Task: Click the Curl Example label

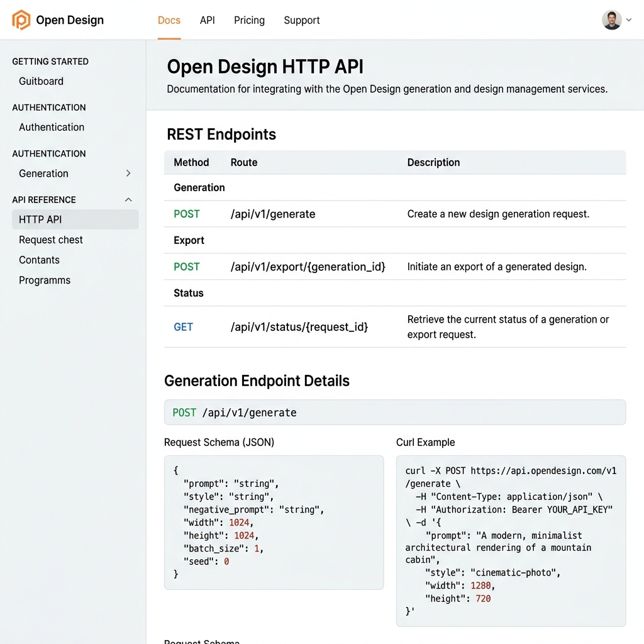Action: tap(426, 442)
